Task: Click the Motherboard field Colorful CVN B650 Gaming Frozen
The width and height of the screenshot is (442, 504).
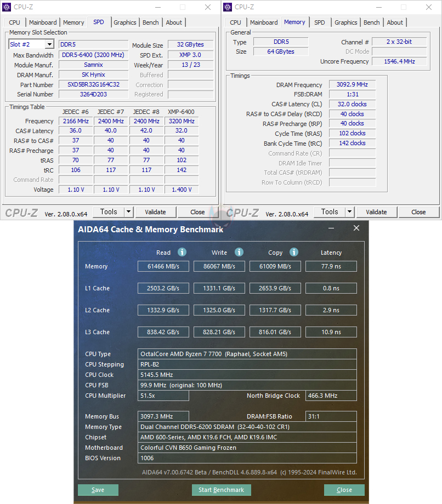Action: pyautogui.click(x=247, y=448)
